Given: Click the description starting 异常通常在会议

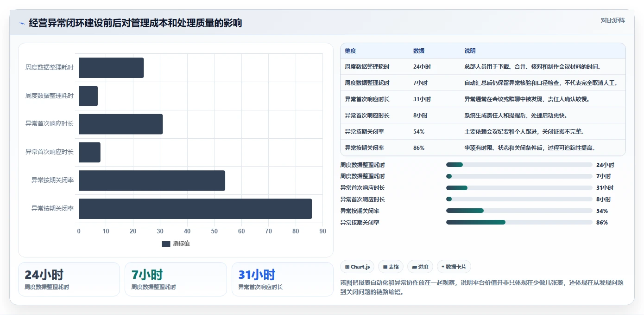Looking at the screenshot, I should [x=527, y=99].
